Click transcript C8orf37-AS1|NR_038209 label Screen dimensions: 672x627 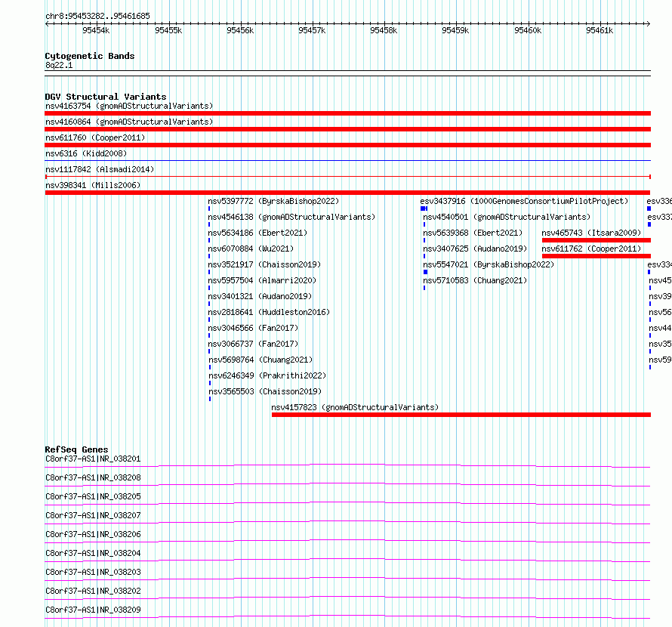pyautogui.click(x=93, y=610)
